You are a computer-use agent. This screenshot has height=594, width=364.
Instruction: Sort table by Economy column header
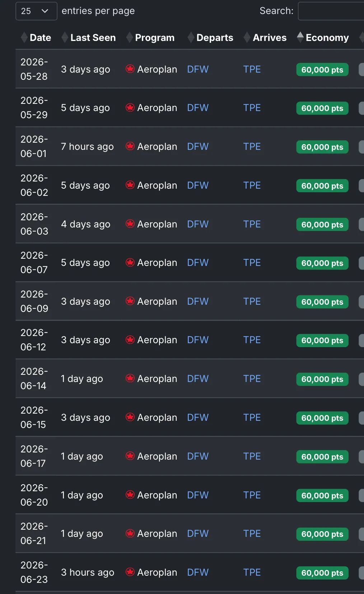[x=327, y=38]
